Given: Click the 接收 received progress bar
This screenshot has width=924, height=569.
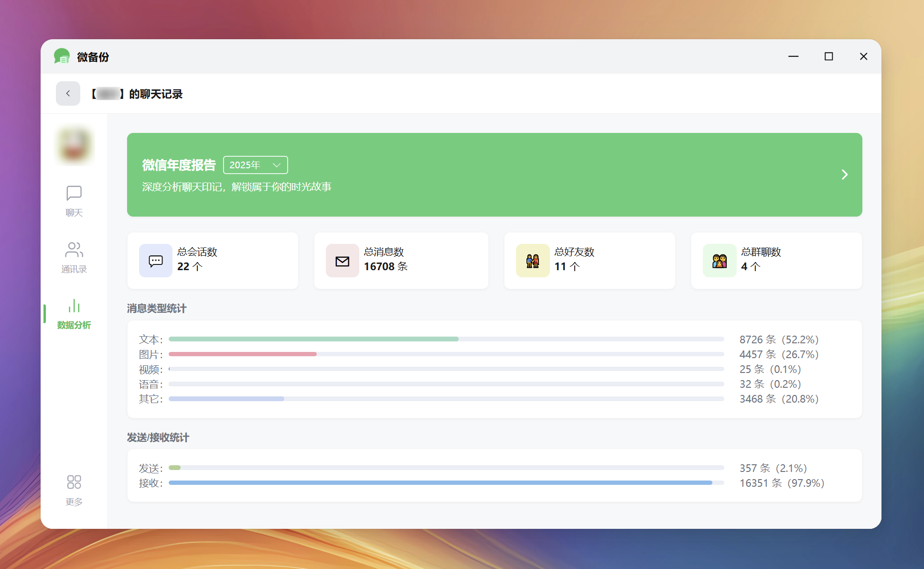Looking at the screenshot, I should 446,483.
